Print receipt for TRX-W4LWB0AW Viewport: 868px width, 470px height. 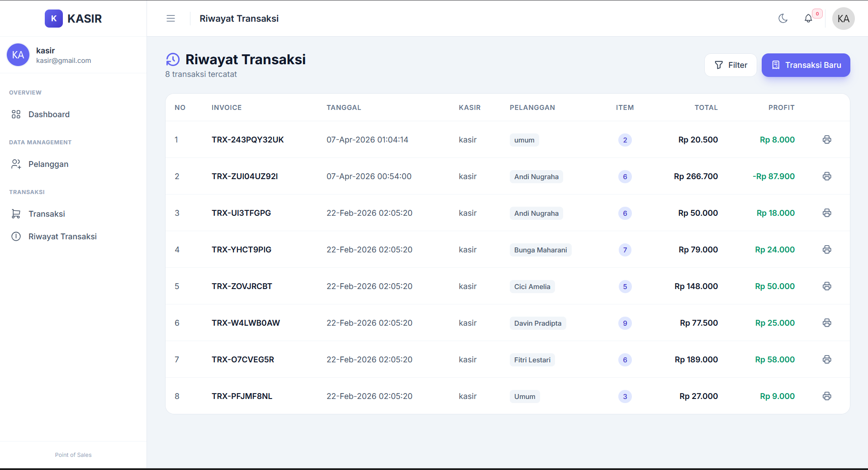tap(827, 323)
